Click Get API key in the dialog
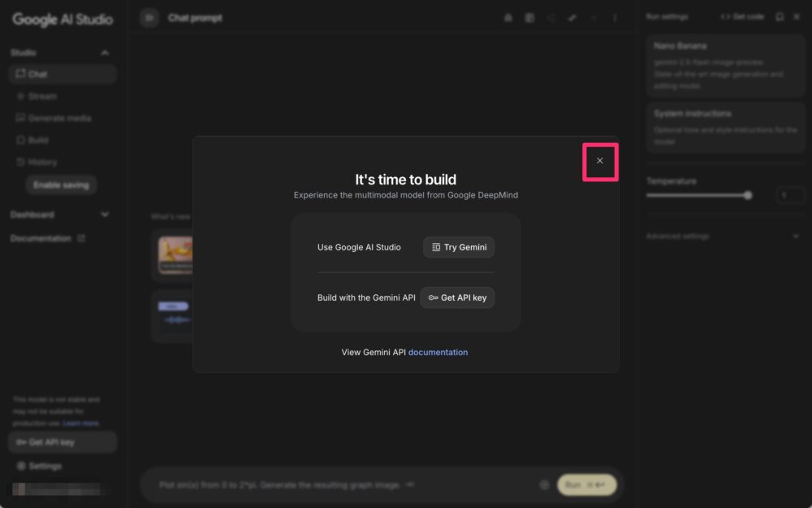Image resolution: width=812 pixels, height=508 pixels. (x=457, y=297)
